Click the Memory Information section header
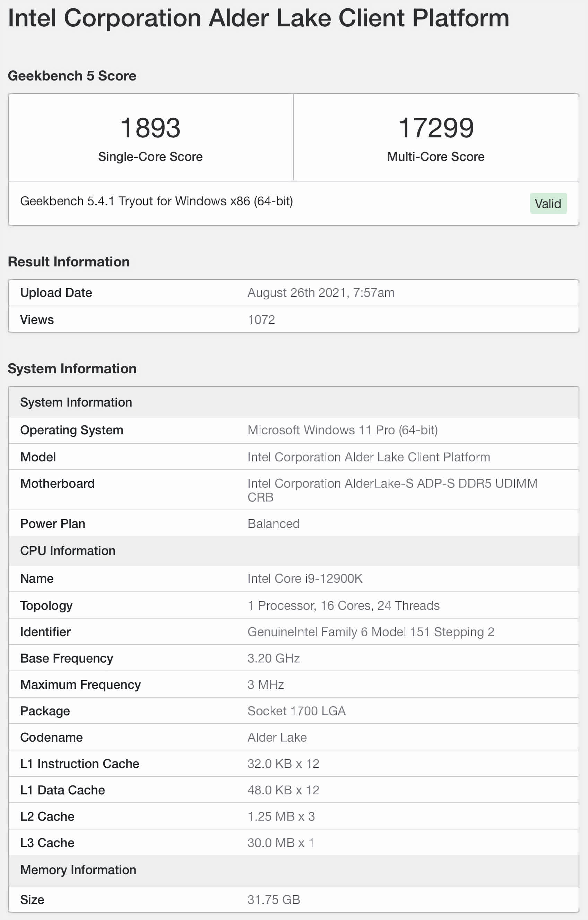 (x=78, y=870)
